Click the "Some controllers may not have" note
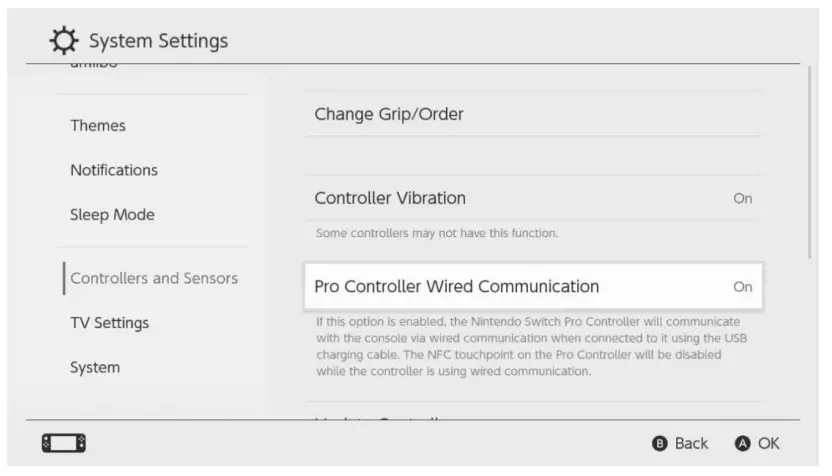 pos(436,233)
